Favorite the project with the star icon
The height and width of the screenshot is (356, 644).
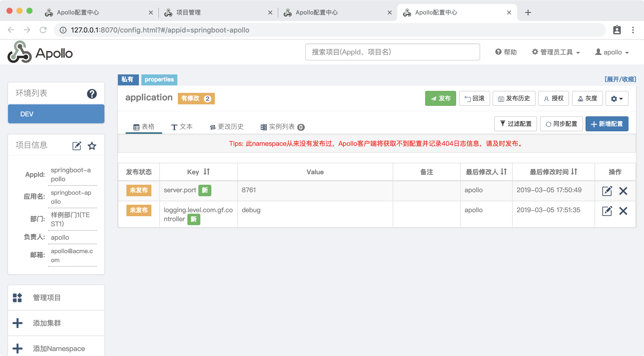92,146
